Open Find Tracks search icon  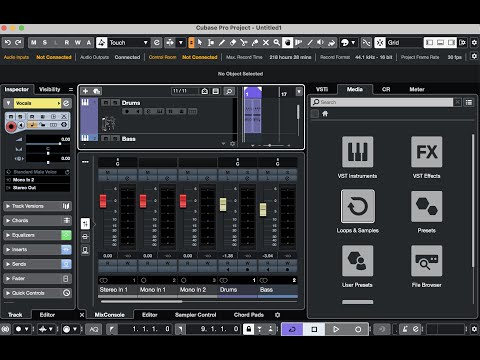tap(229, 91)
